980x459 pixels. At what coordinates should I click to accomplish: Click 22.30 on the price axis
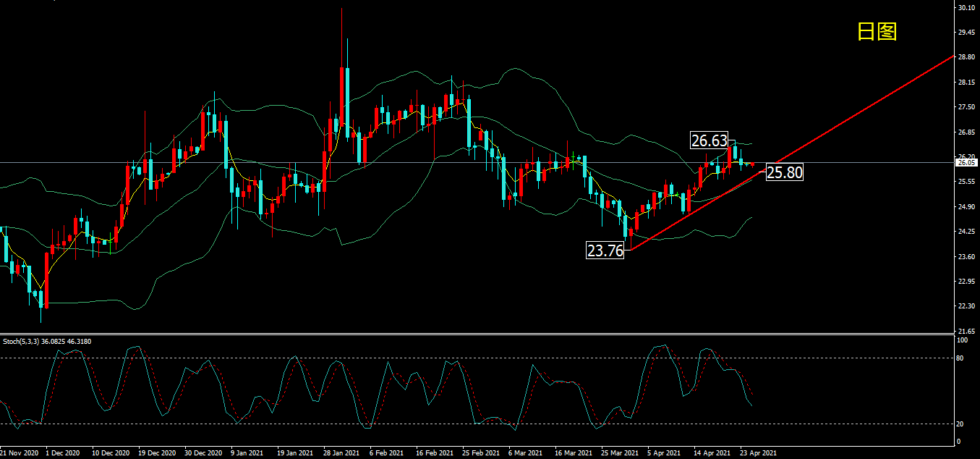(966, 306)
